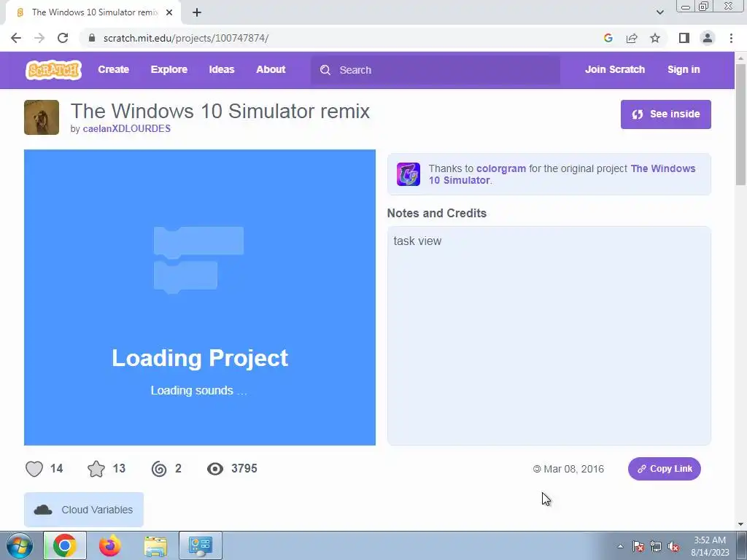Open the colorgram avatar icon
Viewport: 747px width, 560px height.
point(409,174)
